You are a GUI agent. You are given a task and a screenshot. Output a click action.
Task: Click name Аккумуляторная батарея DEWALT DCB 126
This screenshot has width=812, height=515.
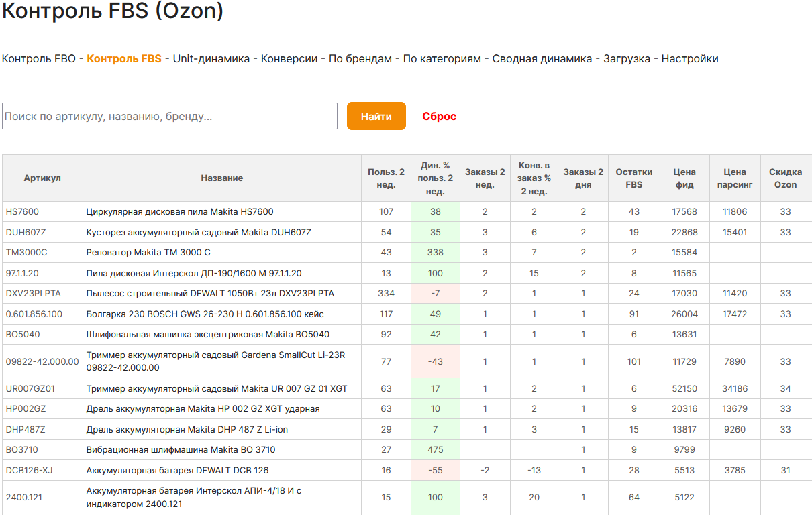coord(177,471)
